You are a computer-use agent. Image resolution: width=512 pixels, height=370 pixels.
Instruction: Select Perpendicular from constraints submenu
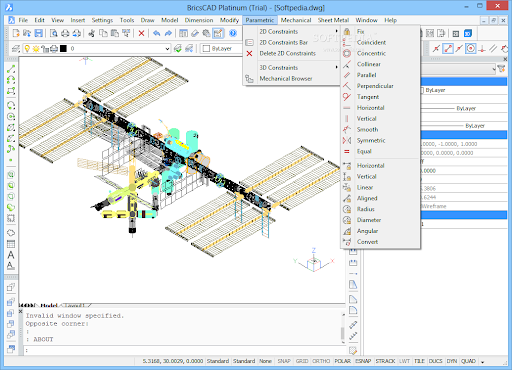coord(375,86)
